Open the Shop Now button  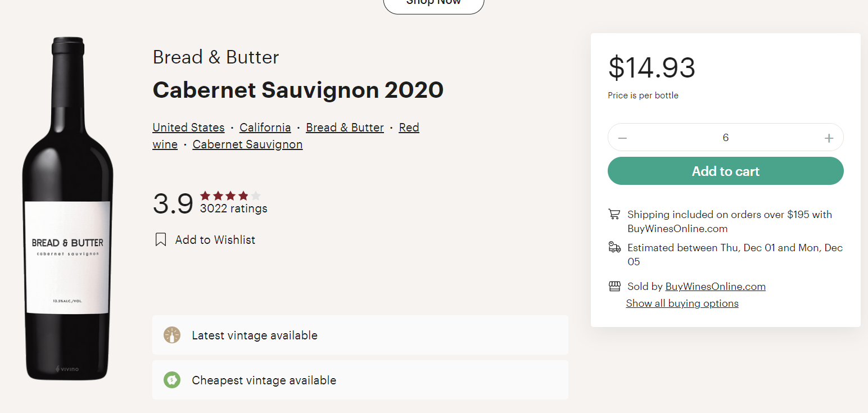(433, 3)
